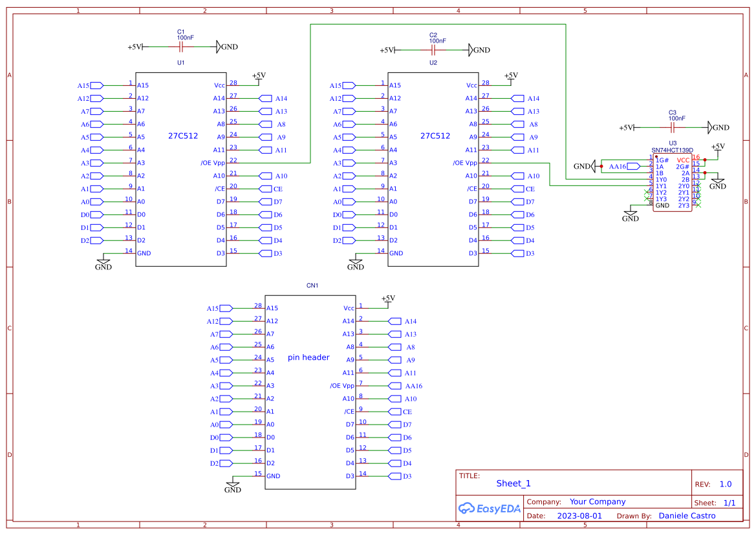This screenshot has height=535, width=756.
Task: Select the CE net port right of U2
Action: 523,189
